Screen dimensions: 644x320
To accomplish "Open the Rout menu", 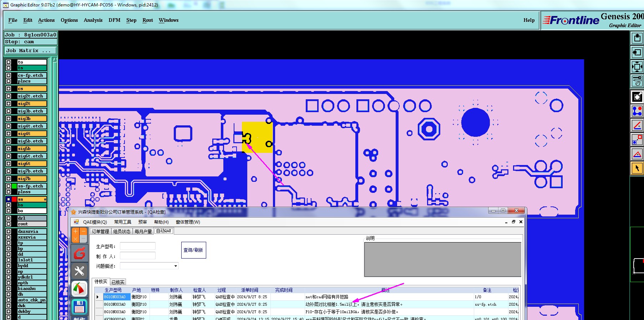I will click(148, 20).
